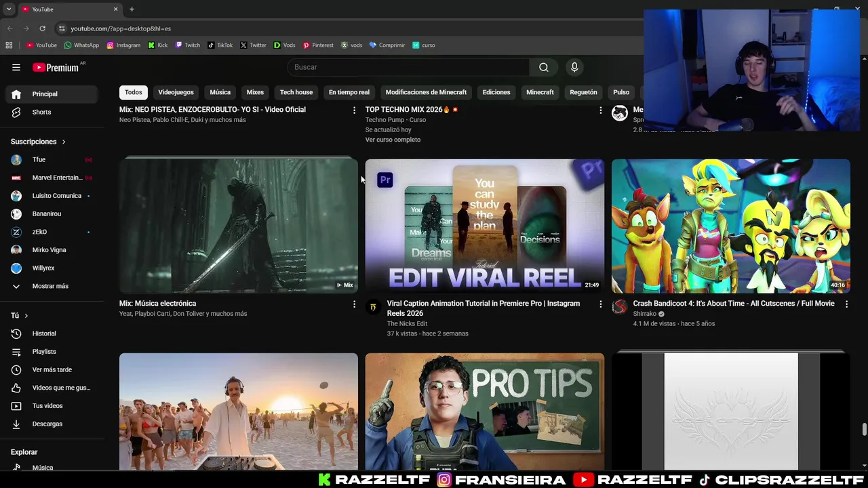Open the dark knight Mix thumbnail

(239, 226)
